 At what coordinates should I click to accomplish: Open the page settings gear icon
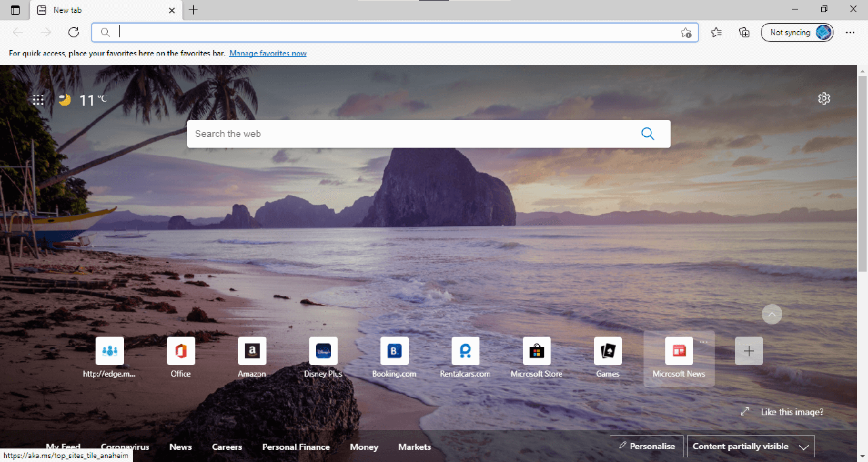824,99
